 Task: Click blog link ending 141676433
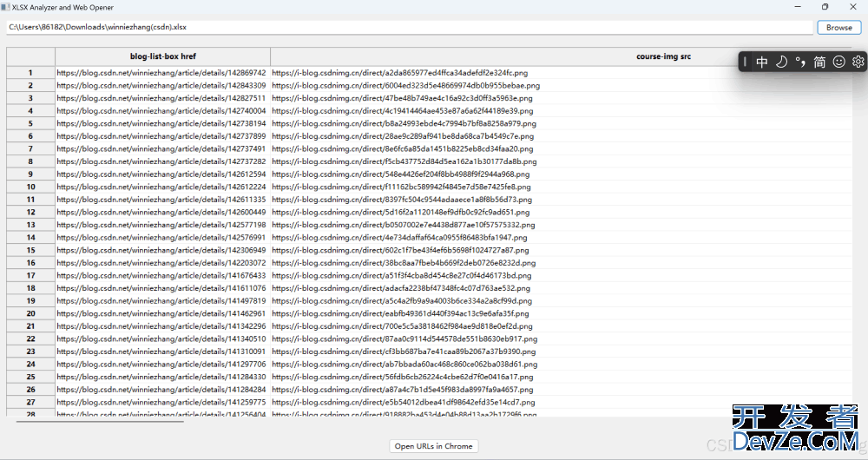coord(161,275)
